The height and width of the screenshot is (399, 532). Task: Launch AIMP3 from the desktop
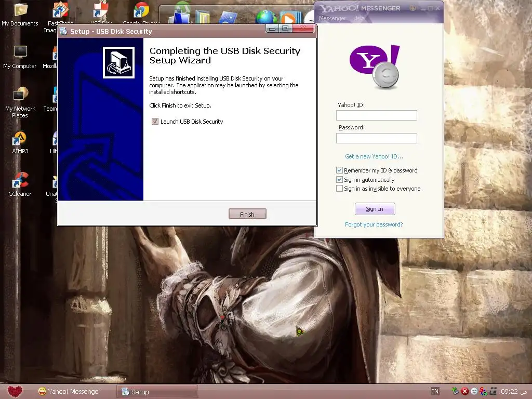click(20, 142)
